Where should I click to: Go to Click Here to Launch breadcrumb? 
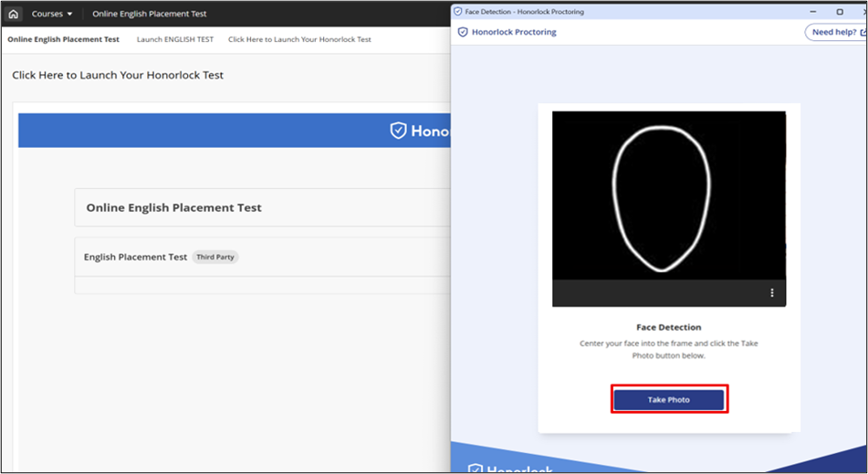[299, 39]
